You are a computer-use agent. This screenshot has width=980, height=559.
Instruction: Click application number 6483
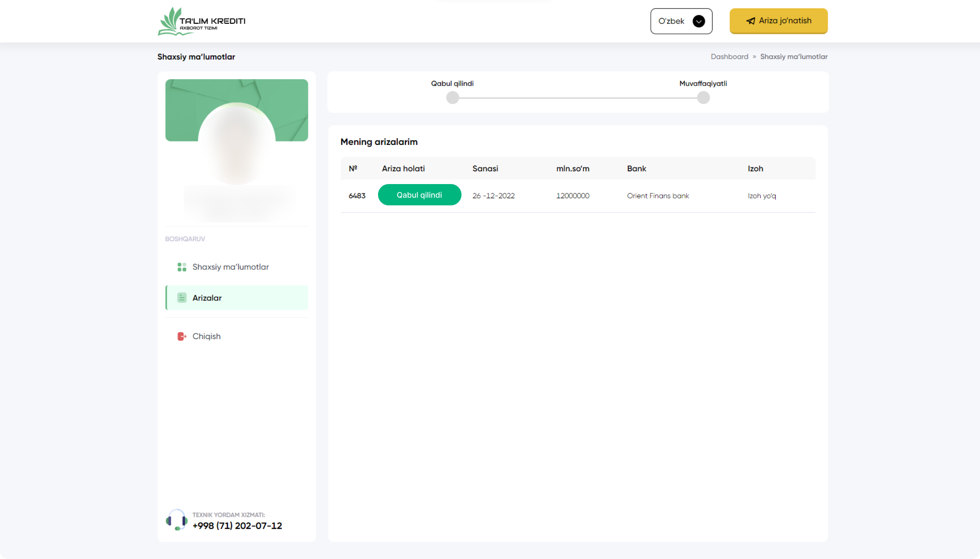point(357,196)
